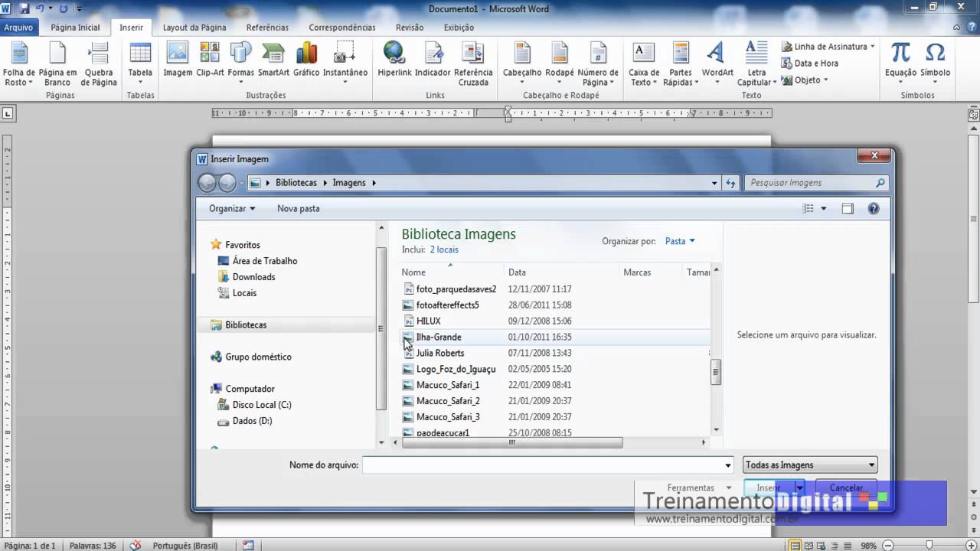Open the Organizar menu in the dialog
980x551 pixels.
232,208
